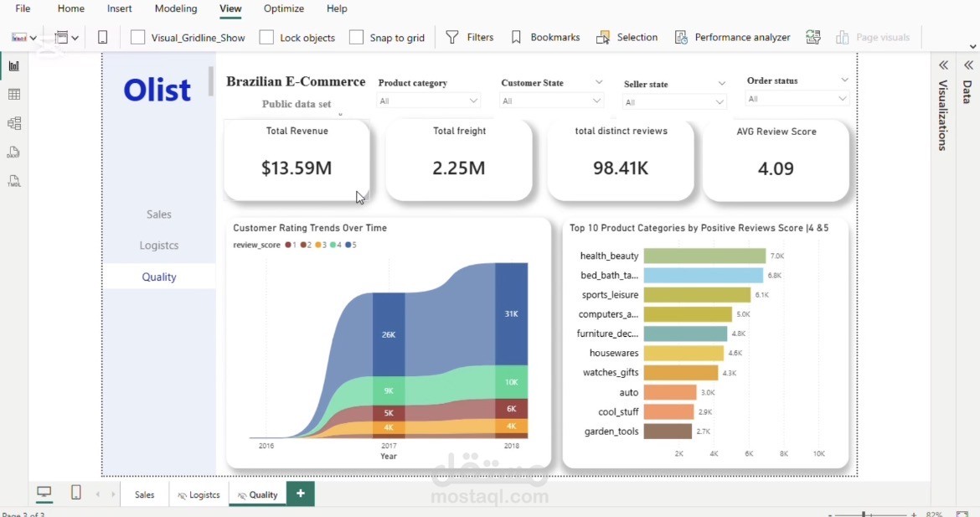Check the Lock objects checkbox
Screen dimensions: 980x517
coord(266,38)
